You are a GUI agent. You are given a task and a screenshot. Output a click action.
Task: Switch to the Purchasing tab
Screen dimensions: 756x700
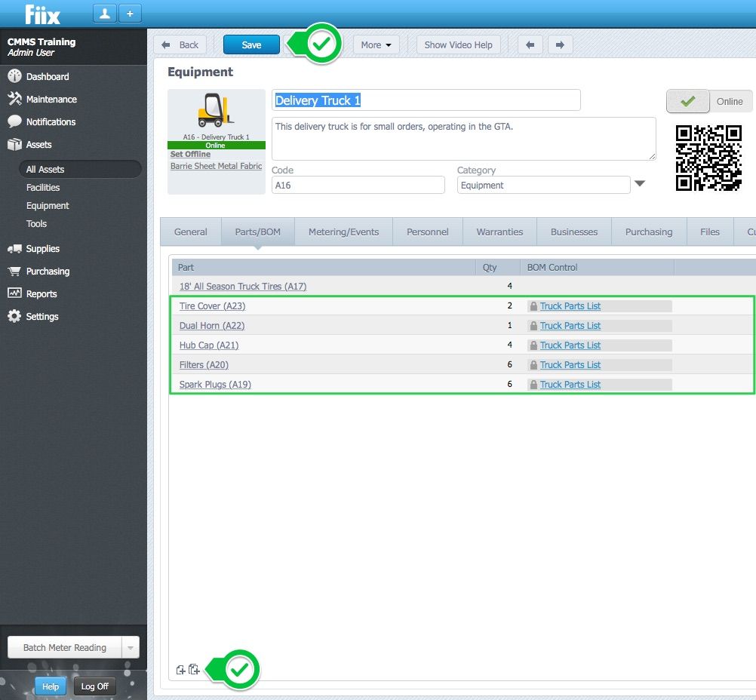pyautogui.click(x=648, y=232)
